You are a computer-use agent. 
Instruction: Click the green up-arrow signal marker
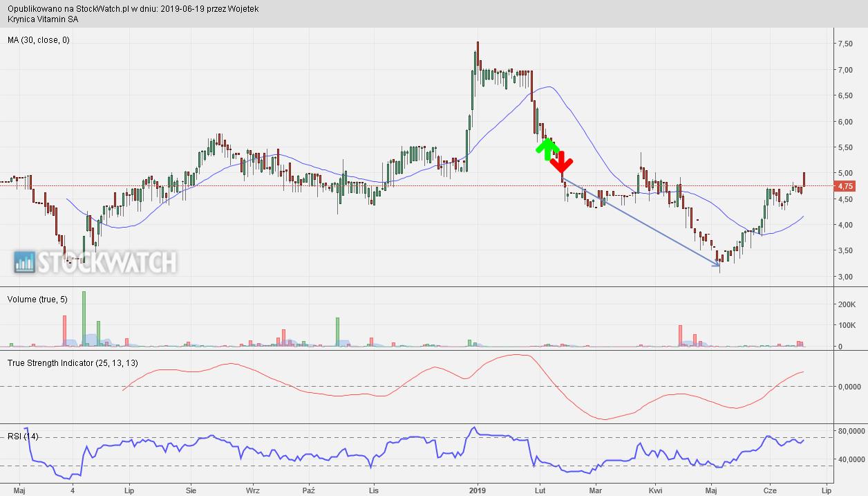(547, 149)
